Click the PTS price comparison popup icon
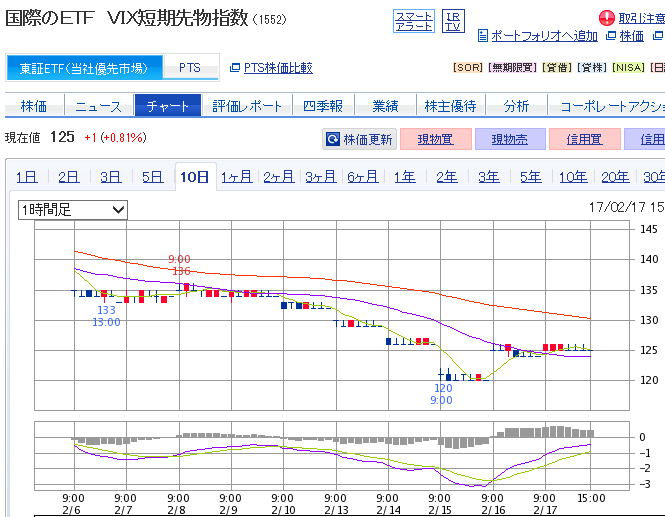Image resolution: width=665 pixels, height=517 pixels. (x=235, y=68)
